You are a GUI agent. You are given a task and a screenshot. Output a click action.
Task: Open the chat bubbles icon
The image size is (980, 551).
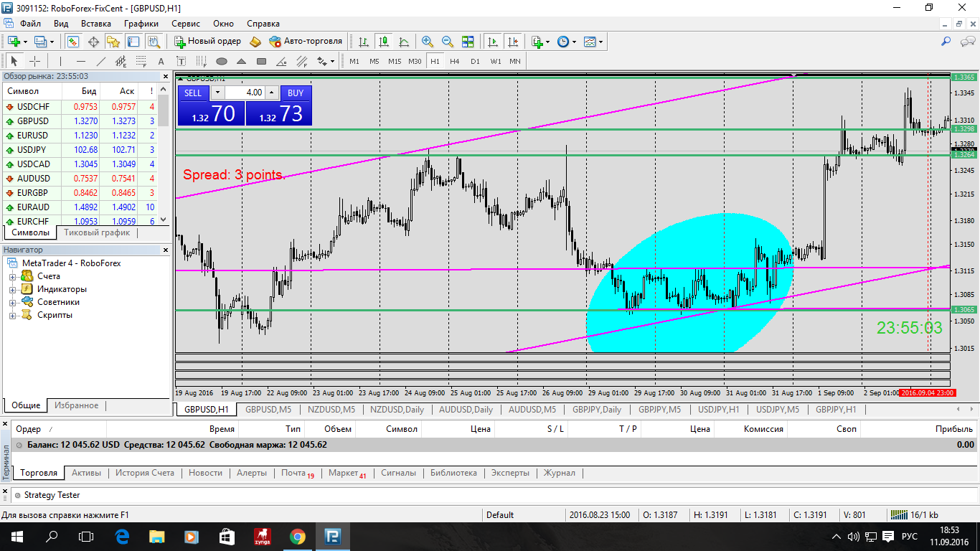966,42
